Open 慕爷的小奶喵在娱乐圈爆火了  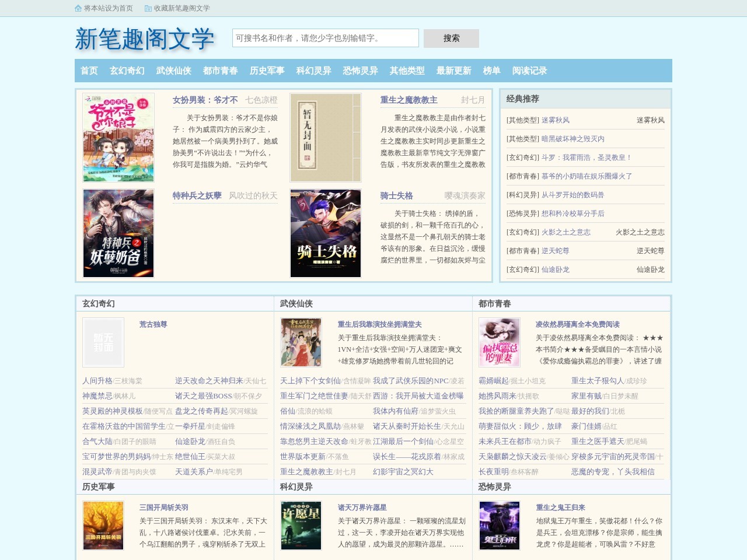pos(587,176)
